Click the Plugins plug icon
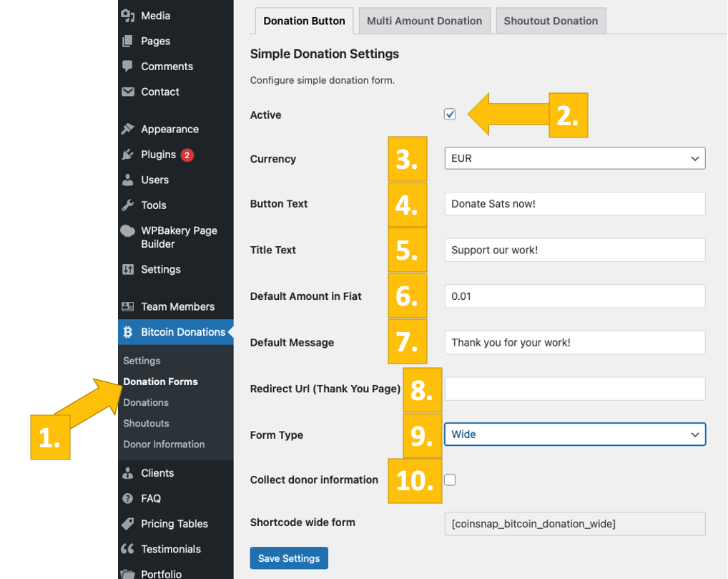This screenshot has width=728, height=579. coord(128,155)
